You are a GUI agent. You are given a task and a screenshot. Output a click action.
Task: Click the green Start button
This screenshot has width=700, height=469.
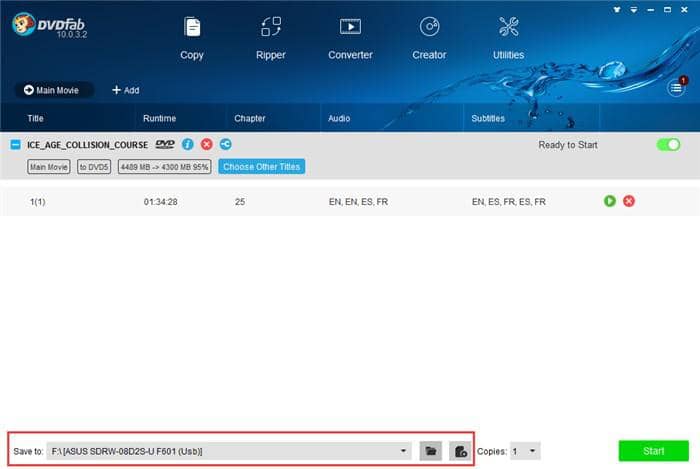point(653,451)
